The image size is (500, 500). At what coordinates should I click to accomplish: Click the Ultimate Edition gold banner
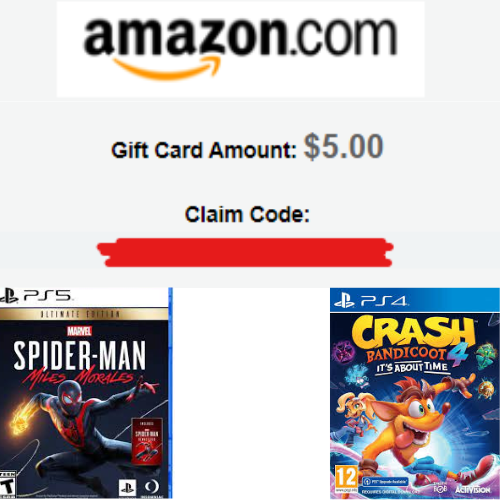tap(84, 314)
